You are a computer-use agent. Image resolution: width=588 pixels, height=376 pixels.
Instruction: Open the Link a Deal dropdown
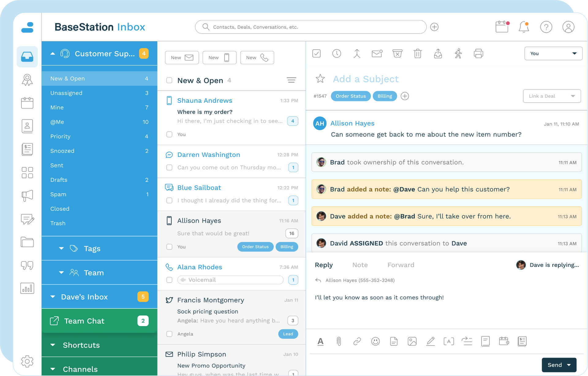[552, 96]
